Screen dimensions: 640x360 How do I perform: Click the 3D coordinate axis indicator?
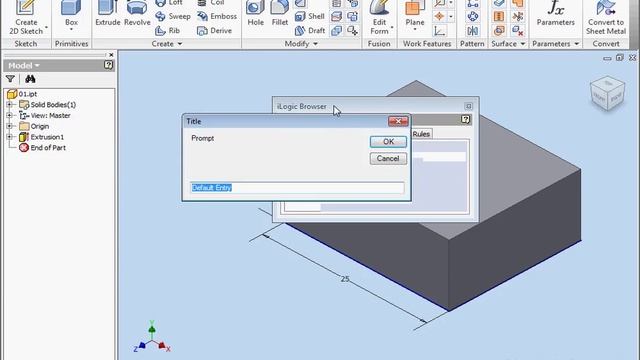pyautogui.click(x=152, y=338)
